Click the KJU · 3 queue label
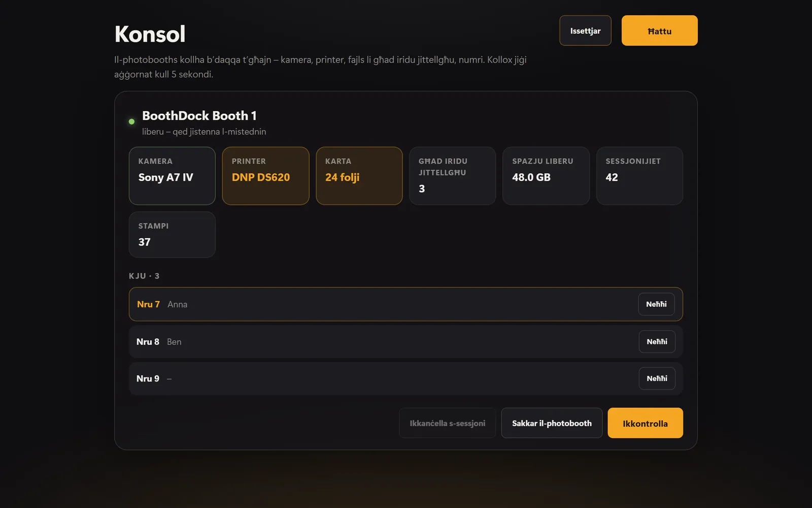 click(x=144, y=276)
